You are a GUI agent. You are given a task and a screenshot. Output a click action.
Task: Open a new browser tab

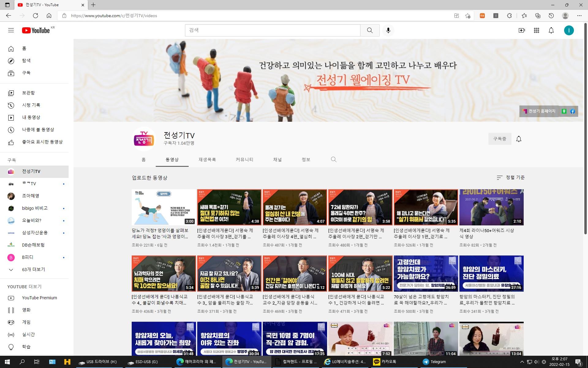coord(93,5)
